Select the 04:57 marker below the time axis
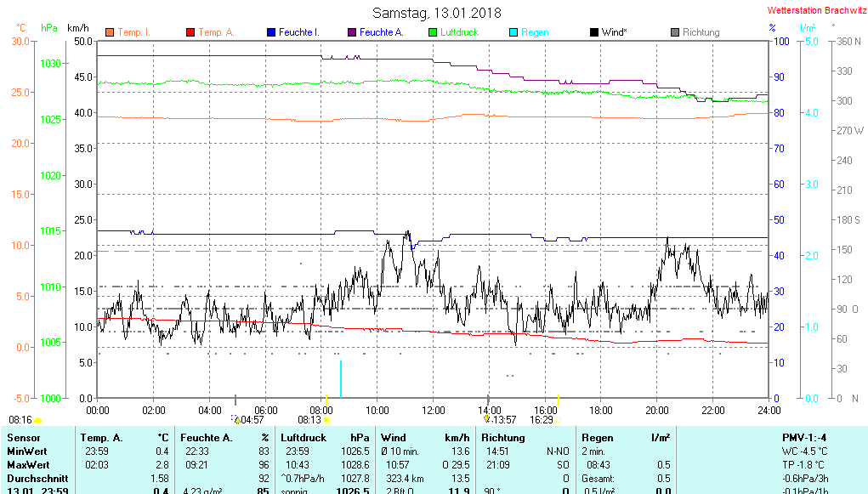Screen dimensions: 868x494 pos(252,419)
